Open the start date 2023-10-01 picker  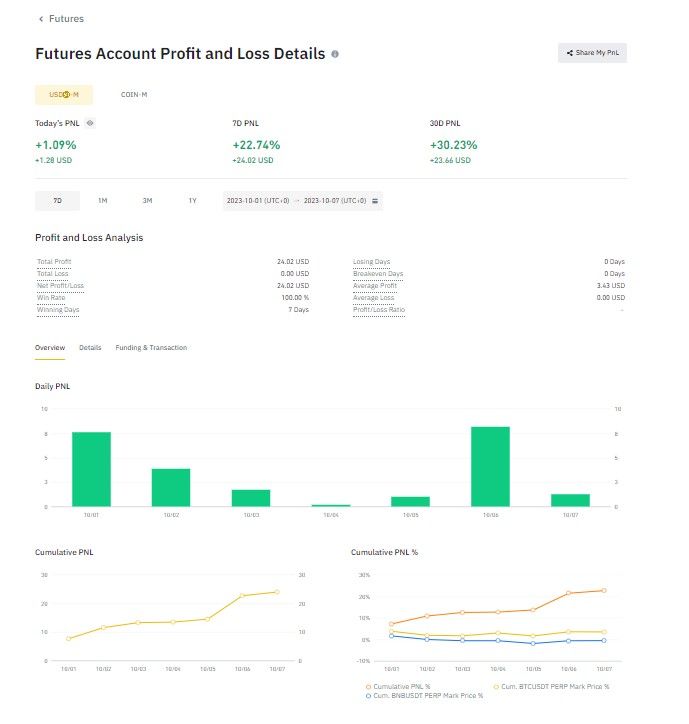(x=258, y=201)
